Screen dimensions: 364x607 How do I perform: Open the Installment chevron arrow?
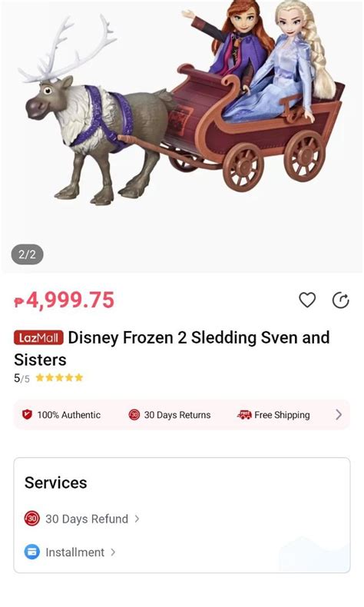(113, 552)
